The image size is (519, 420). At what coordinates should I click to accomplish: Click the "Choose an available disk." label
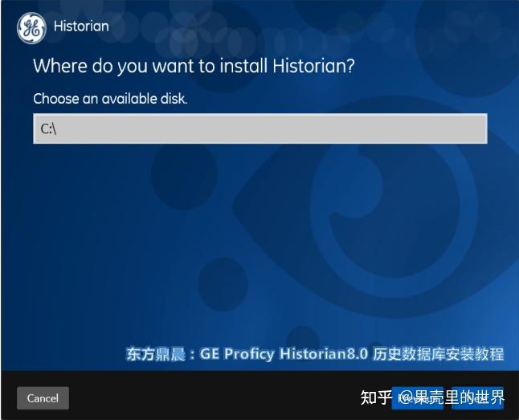tap(110, 99)
